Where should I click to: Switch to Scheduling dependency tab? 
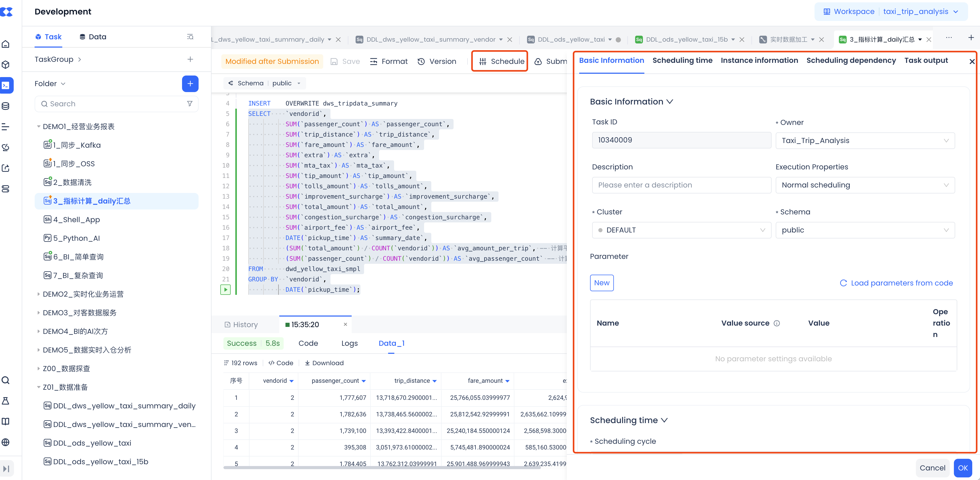click(x=851, y=61)
